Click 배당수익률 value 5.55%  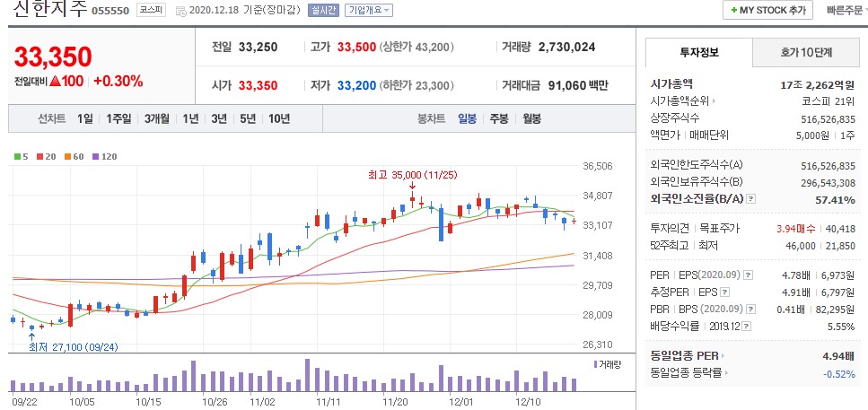[x=841, y=327]
